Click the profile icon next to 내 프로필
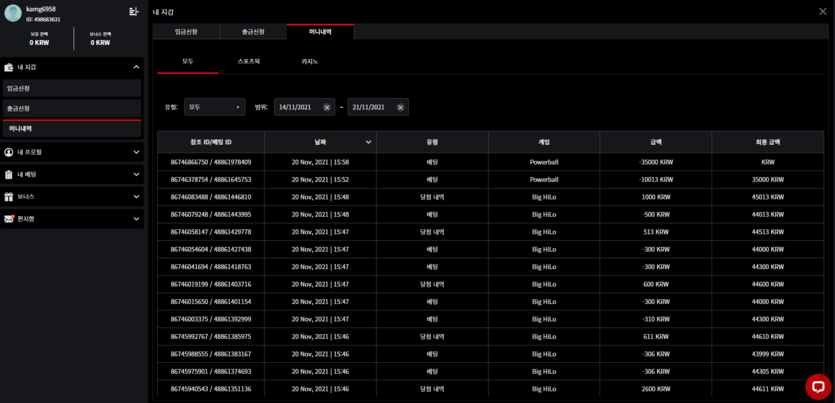The height and width of the screenshot is (403, 835). [x=9, y=152]
